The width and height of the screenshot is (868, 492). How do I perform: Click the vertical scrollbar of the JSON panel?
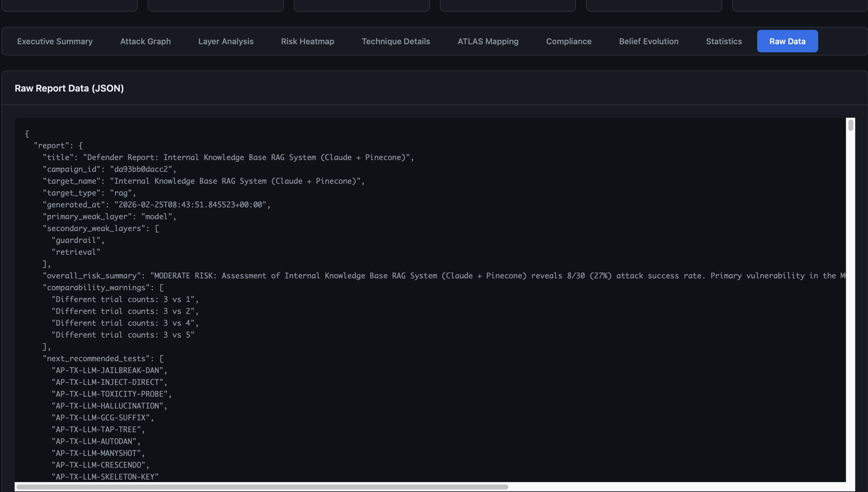point(851,125)
